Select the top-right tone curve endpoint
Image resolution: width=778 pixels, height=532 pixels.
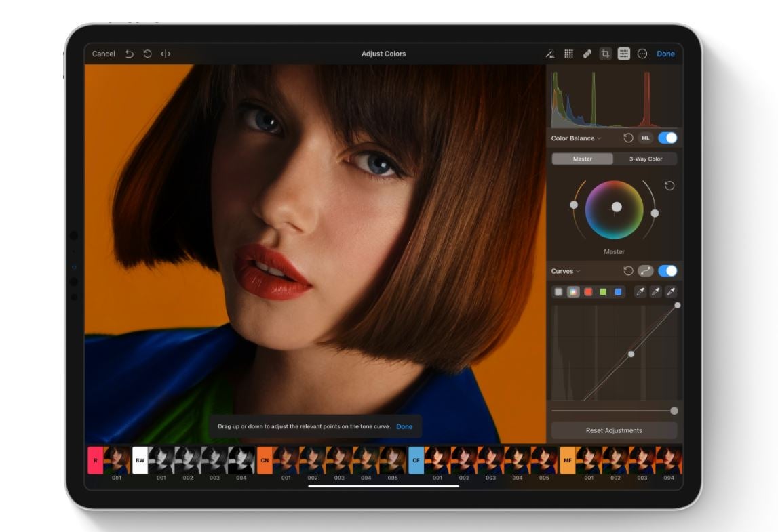pyautogui.click(x=678, y=306)
